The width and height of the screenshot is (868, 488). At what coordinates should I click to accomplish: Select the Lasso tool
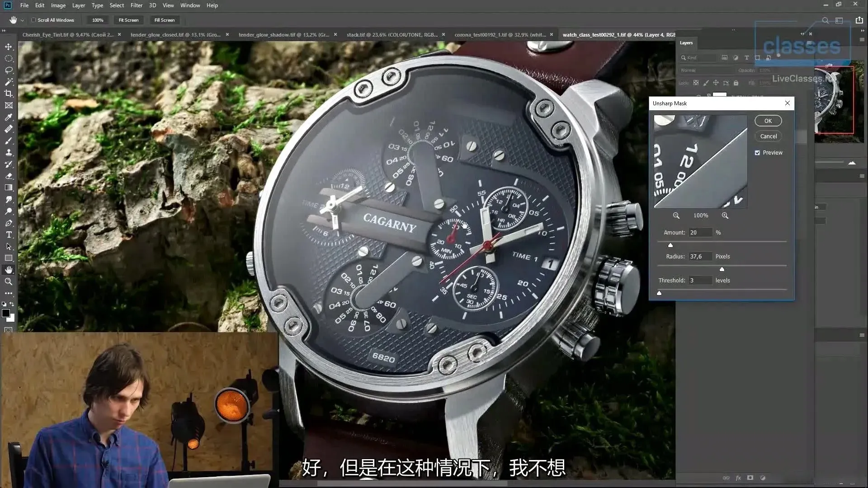[x=9, y=70]
